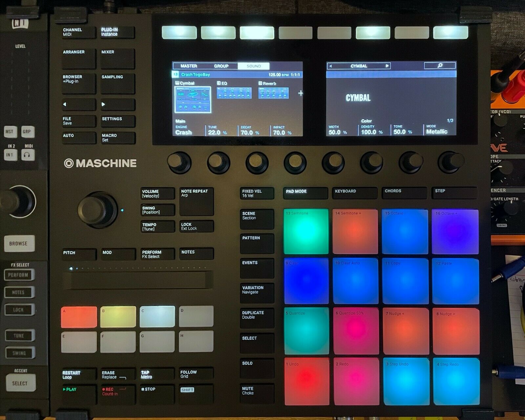
Task: Trigger pad 9 Clear
Action: click(x=306, y=281)
